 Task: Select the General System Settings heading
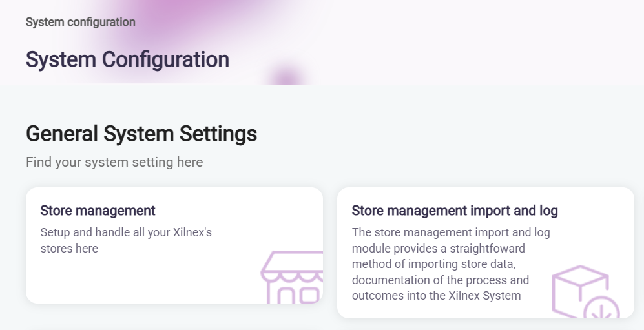pos(141,134)
